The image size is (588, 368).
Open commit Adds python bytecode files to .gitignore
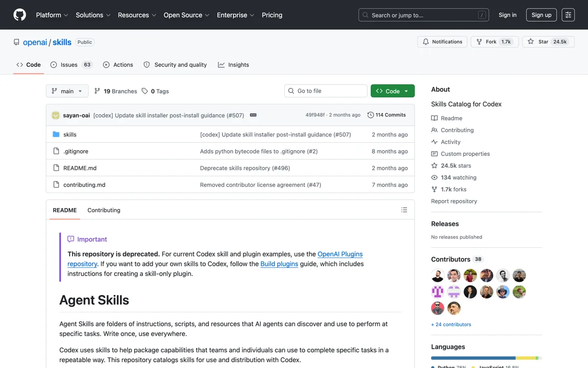pos(259,151)
